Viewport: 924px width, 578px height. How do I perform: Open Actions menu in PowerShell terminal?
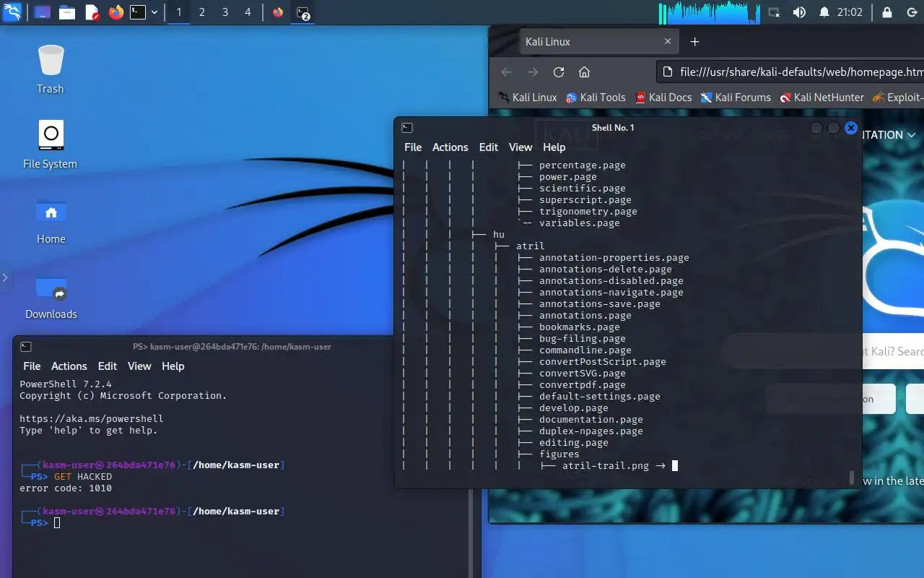pyautogui.click(x=69, y=366)
